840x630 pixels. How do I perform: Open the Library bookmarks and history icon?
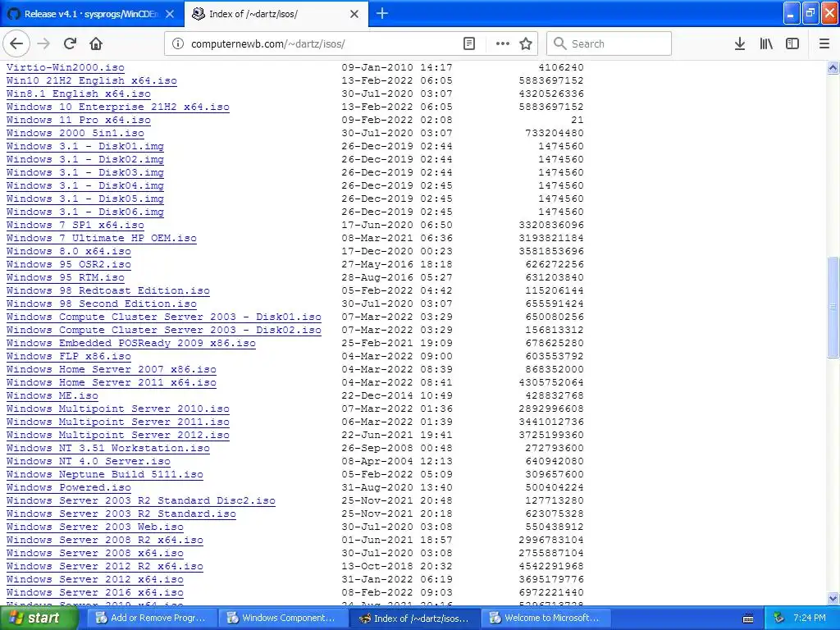pyautogui.click(x=766, y=43)
